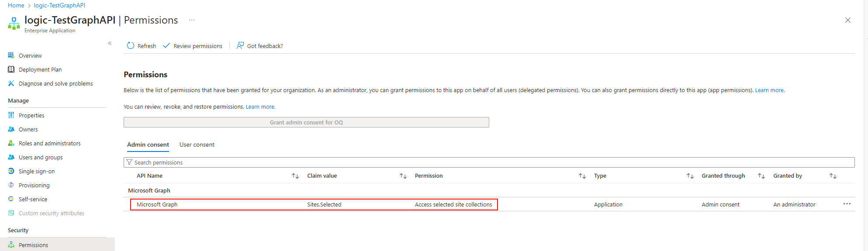Screen dimensions: 868x251
Task: Sort by API Name column arrows
Action: pos(295,176)
